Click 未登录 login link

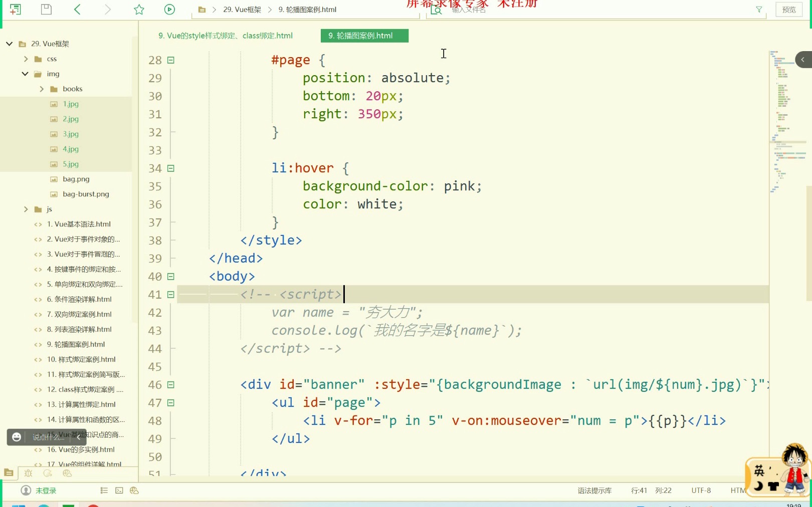[x=46, y=491]
